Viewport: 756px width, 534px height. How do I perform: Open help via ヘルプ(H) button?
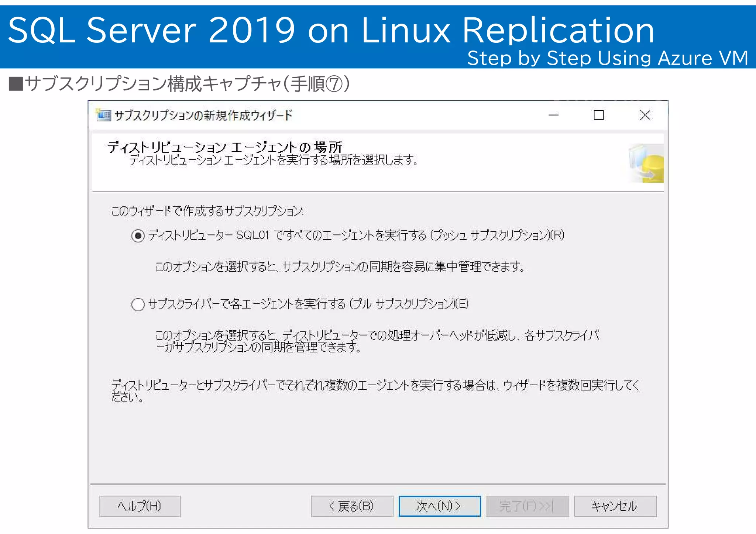pyautogui.click(x=140, y=506)
